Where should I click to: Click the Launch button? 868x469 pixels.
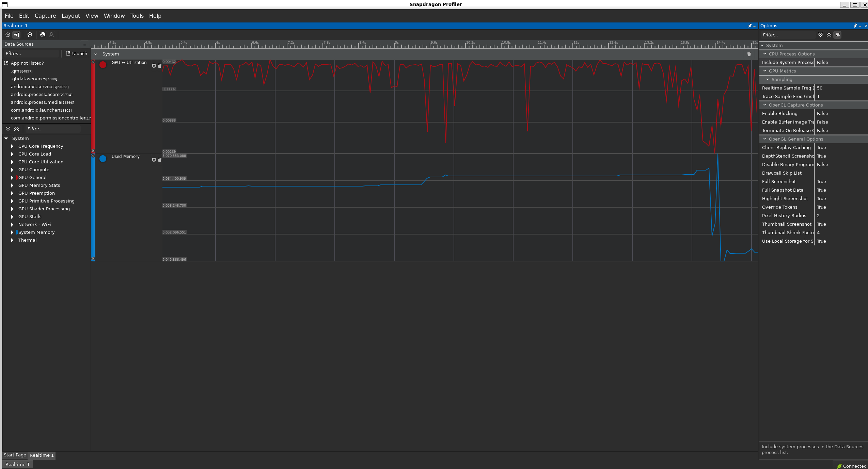pos(76,53)
